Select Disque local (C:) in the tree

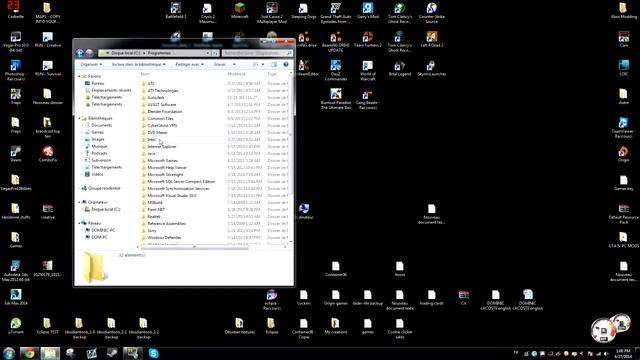(106, 209)
